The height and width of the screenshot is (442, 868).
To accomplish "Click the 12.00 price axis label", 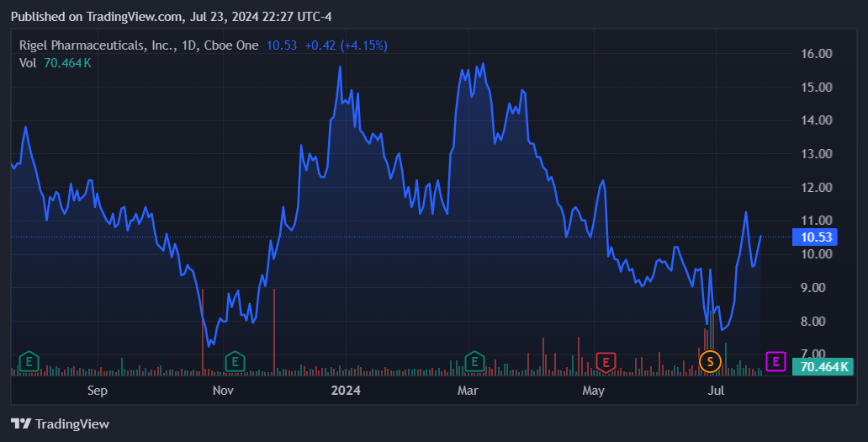I will pyautogui.click(x=817, y=187).
